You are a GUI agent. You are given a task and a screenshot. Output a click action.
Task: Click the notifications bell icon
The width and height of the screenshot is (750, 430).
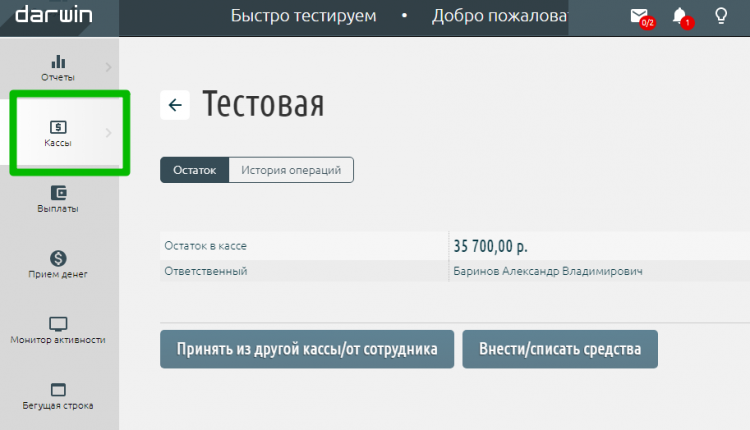680,16
